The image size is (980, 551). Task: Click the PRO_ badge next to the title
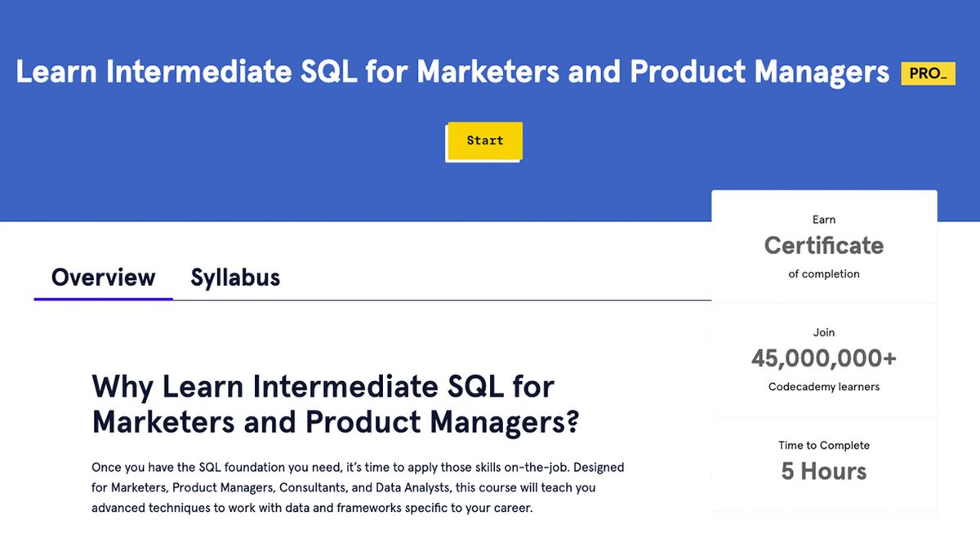[928, 73]
